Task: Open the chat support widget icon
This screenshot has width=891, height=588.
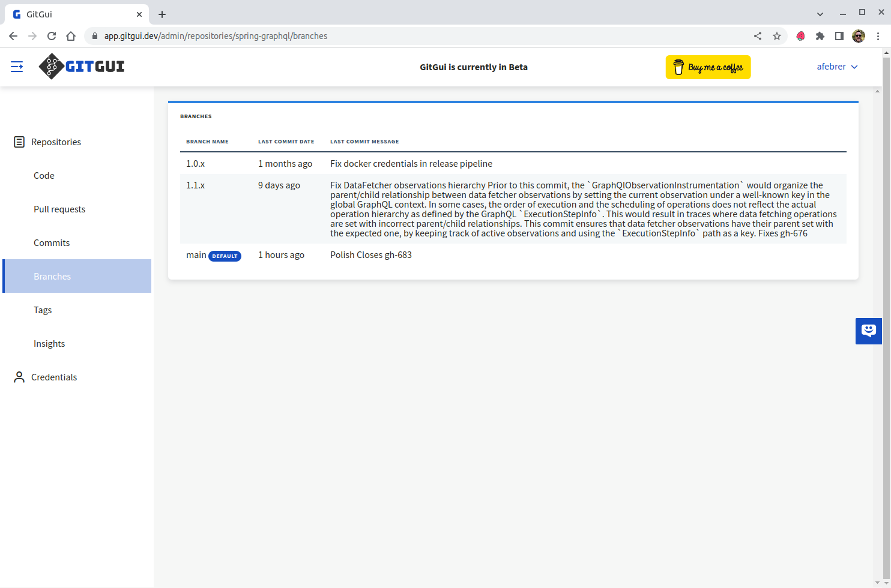Action: coord(868,331)
